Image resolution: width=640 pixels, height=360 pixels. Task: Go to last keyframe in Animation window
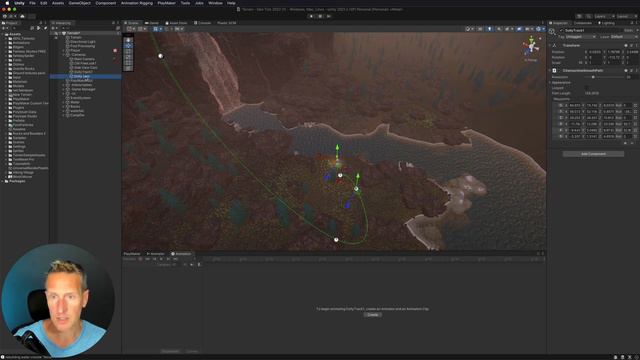pos(175,259)
